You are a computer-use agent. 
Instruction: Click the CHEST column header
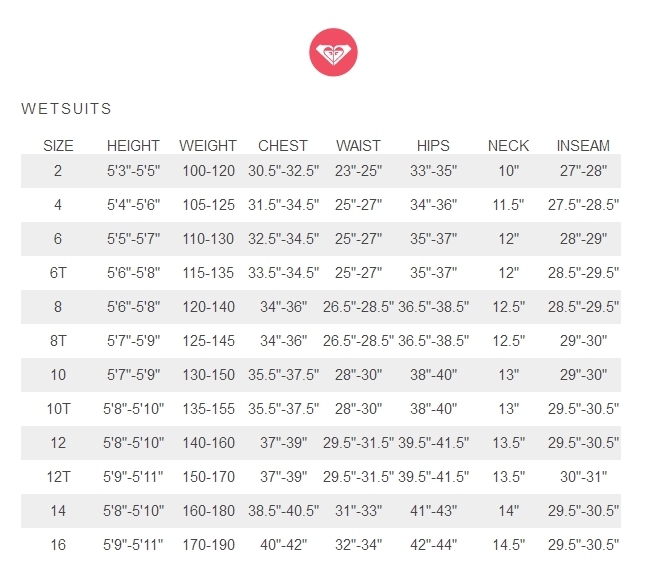[x=283, y=146]
